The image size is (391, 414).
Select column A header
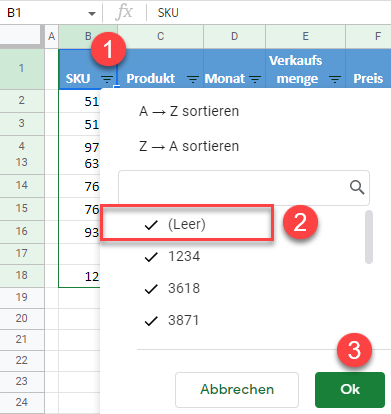[x=51, y=36]
